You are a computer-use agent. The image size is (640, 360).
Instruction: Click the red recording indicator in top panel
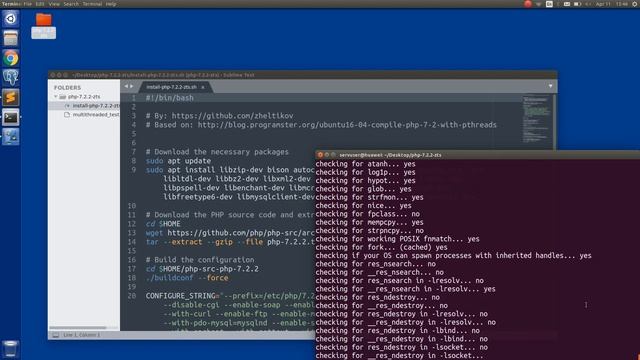[x=528, y=4]
